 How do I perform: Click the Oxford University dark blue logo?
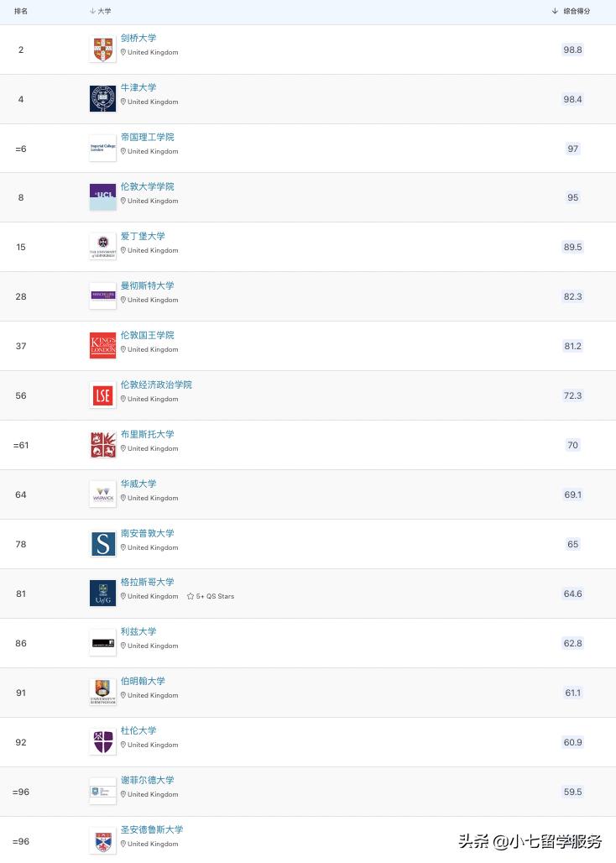point(103,99)
